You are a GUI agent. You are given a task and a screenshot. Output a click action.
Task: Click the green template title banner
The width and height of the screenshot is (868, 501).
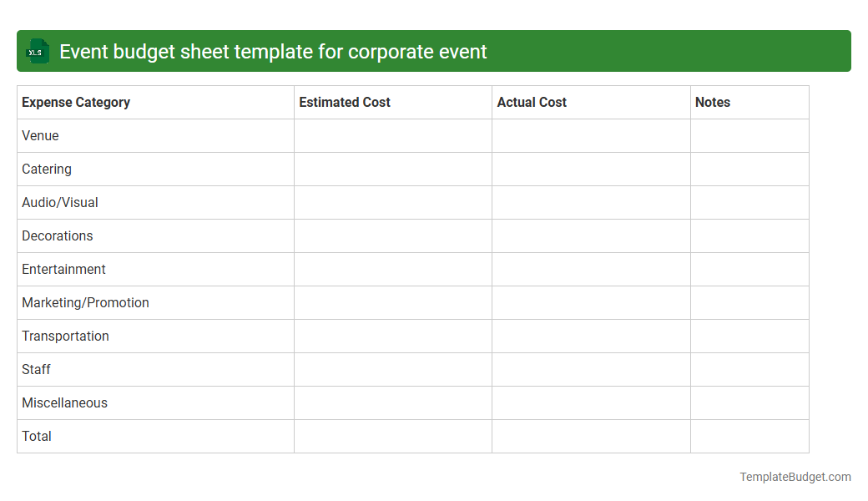point(434,51)
